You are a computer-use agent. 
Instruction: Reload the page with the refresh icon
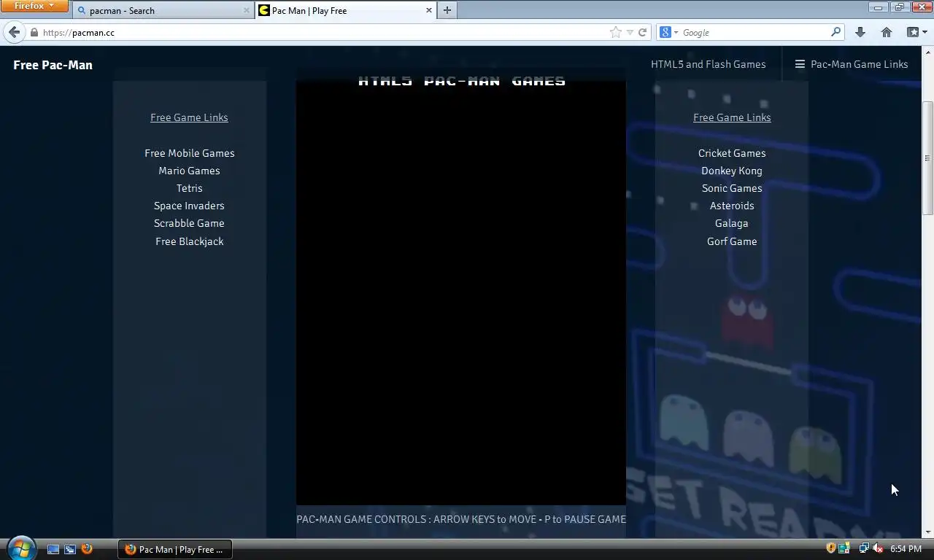pyautogui.click(x=642, y=32)
